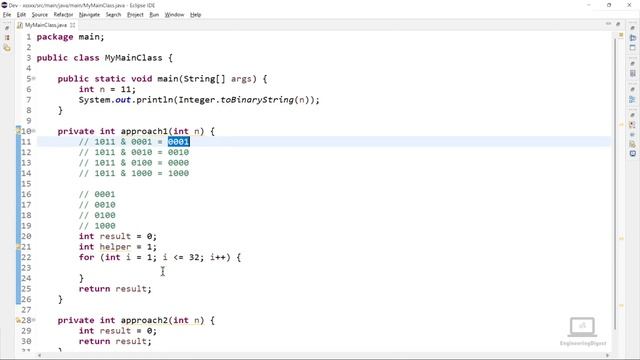Open the Run menu
640x360 pixels.
pyautogui.click(x=154, y=15)
